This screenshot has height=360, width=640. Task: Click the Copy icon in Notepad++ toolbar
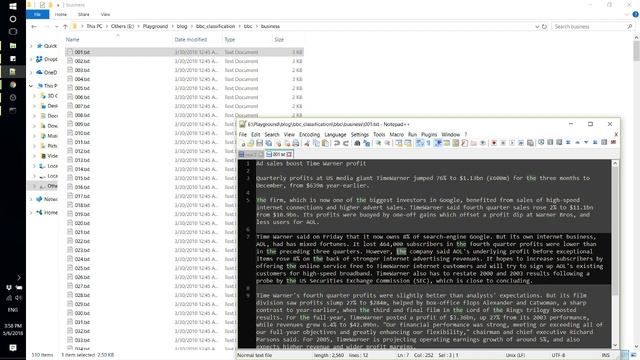point(316,143)
